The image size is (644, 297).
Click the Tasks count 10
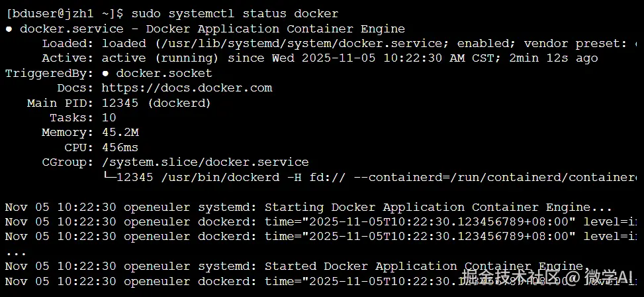109,117
